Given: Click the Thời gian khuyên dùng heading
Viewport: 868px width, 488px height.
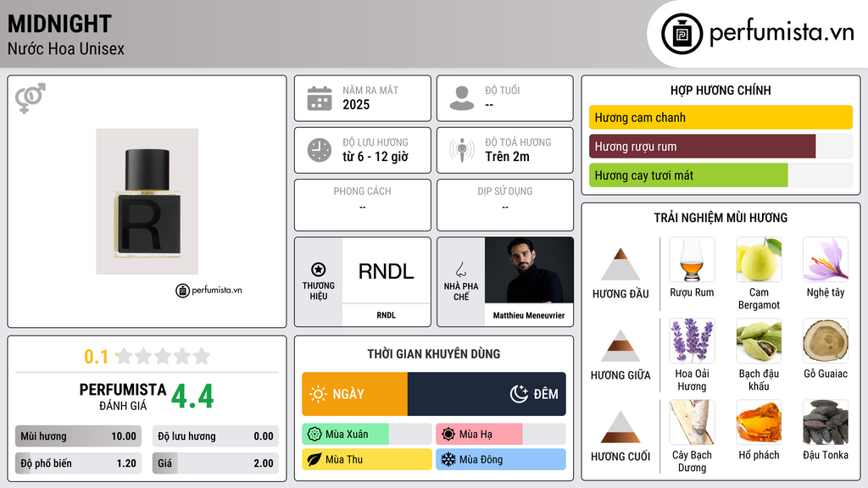Looking at the screenshot, I should pos(434,354).
